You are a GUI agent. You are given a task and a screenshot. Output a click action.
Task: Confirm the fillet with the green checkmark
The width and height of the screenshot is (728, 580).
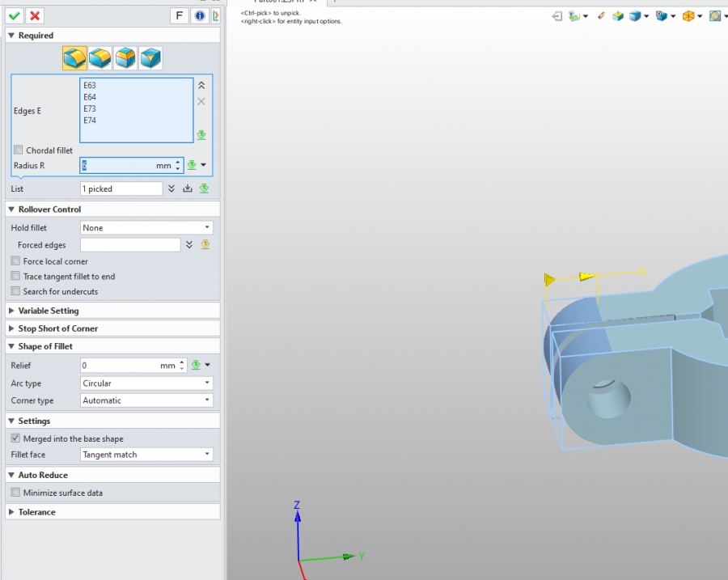pyautogui.click(x=15, y=16)
